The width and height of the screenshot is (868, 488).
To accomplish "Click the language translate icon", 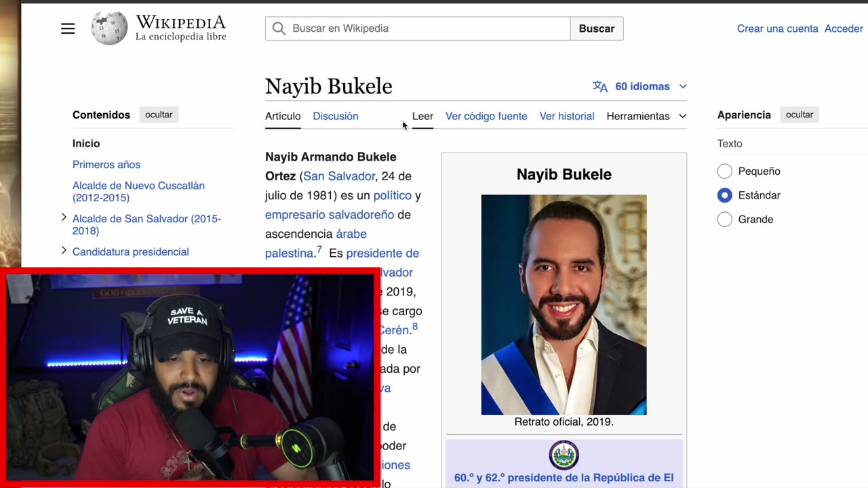I will coord(600,86).
